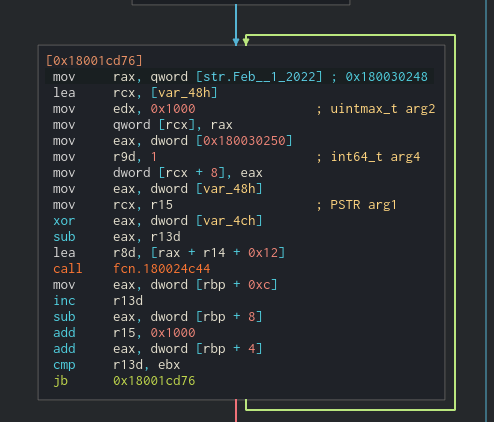Screen dimensions: 494x422
Task: Click the mov edx, 0x1000 instruction line
Action: tap(124, 109)
